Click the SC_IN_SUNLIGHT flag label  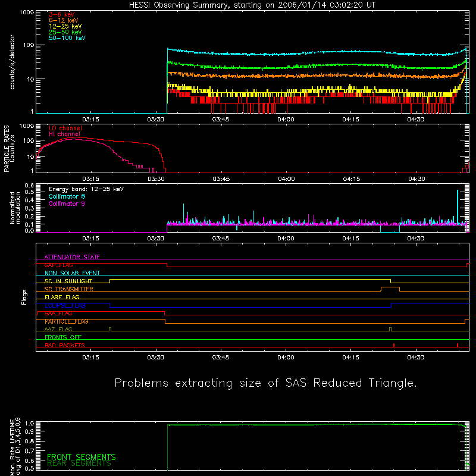click(x=68, y=281)
